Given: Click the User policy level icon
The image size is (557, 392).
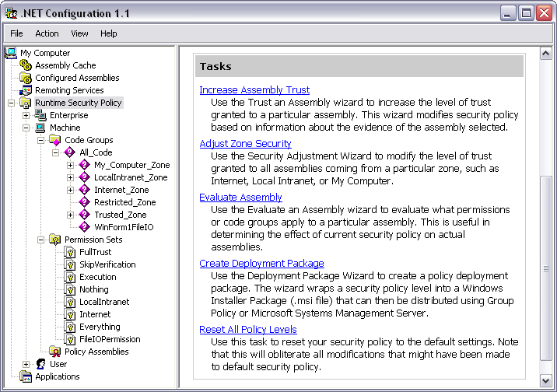Looking at the screenshot, I should (x=40, y=364).
